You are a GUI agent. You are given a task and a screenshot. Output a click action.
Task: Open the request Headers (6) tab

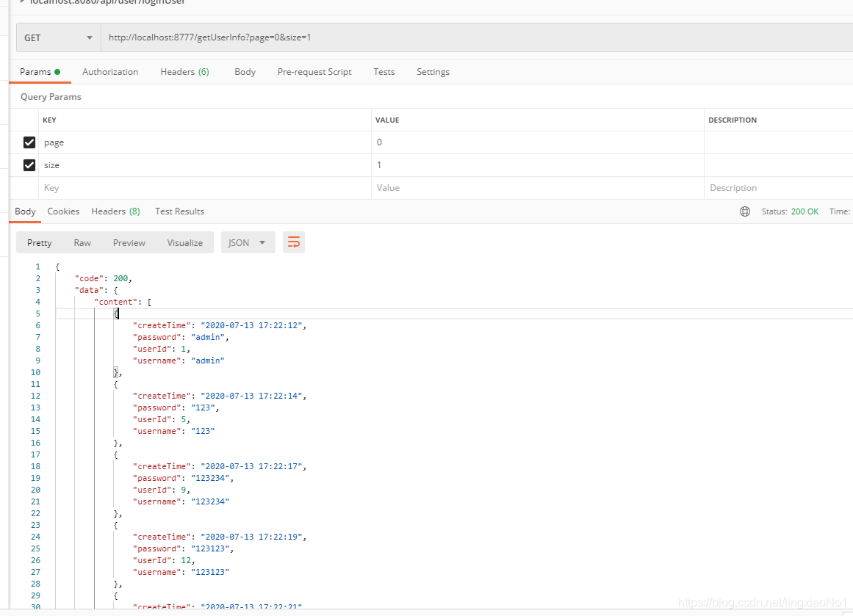[x=184, y=72]
